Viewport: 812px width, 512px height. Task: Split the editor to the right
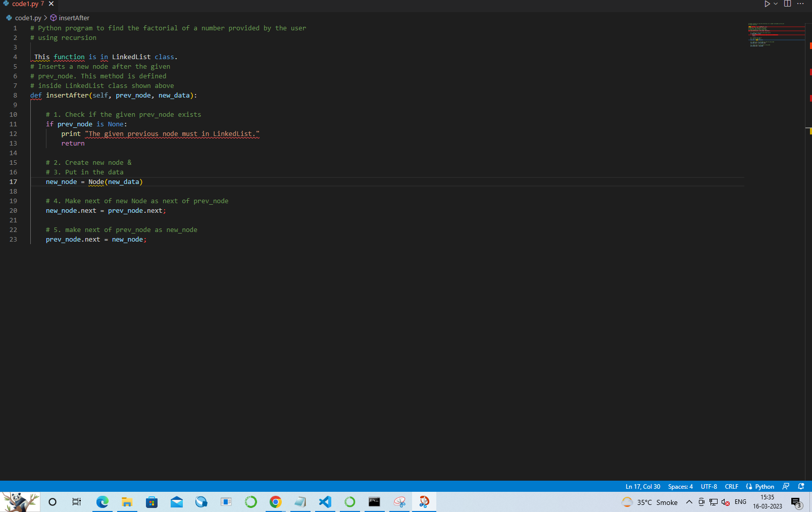point(787,4)
